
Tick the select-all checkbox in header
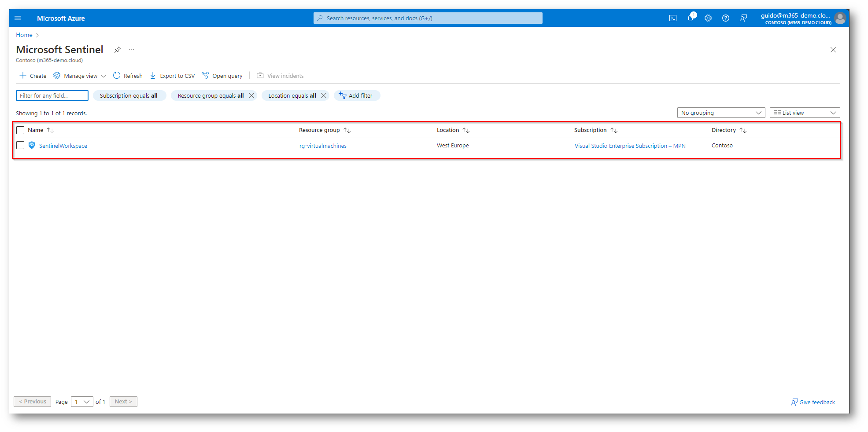pyautogui.click(x=20, y=130)
